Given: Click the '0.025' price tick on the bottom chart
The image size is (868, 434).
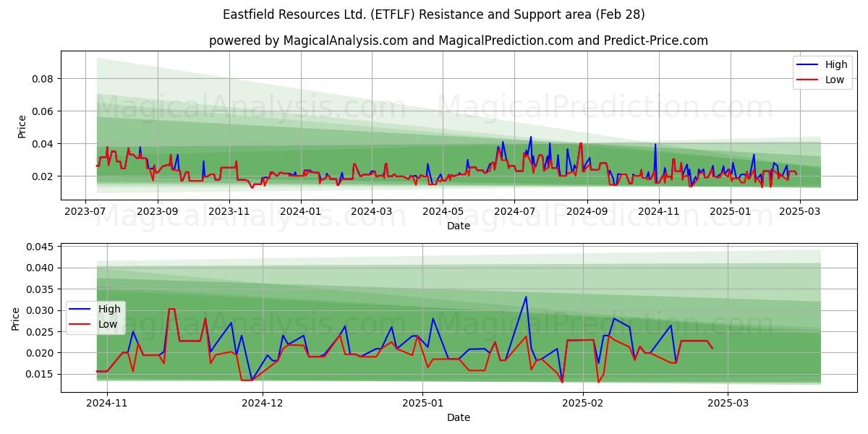Looking at the screenshot, I should [x=41, y=331].
